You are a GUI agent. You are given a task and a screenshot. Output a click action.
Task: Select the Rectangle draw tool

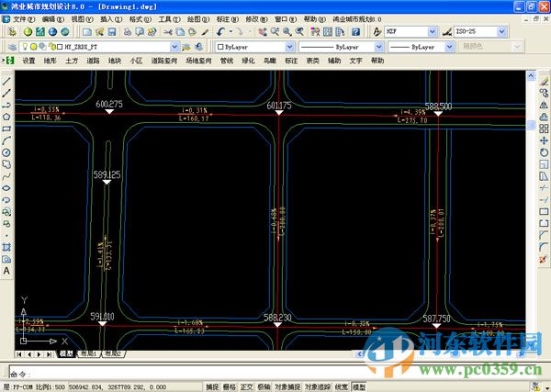[6, 129]
